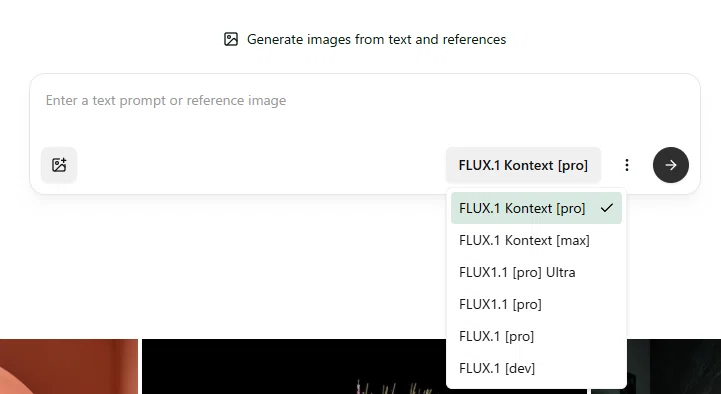Click empty area of the prompt card

pos(258,165)
